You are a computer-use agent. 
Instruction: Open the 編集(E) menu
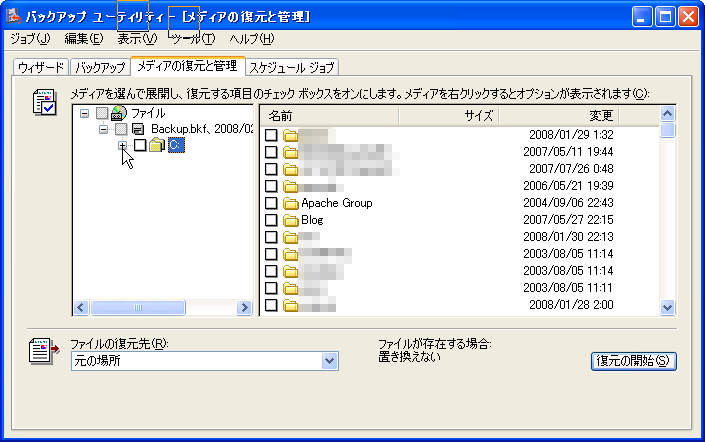[84, 39]
